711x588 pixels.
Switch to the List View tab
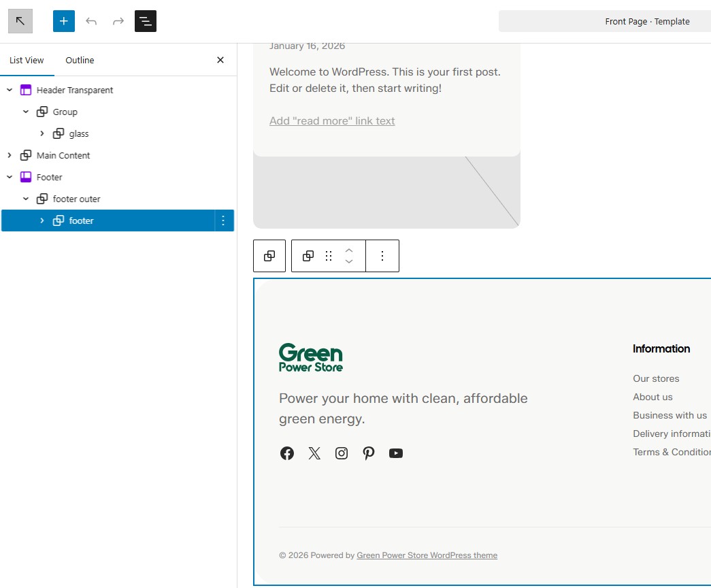click(27, 60)
